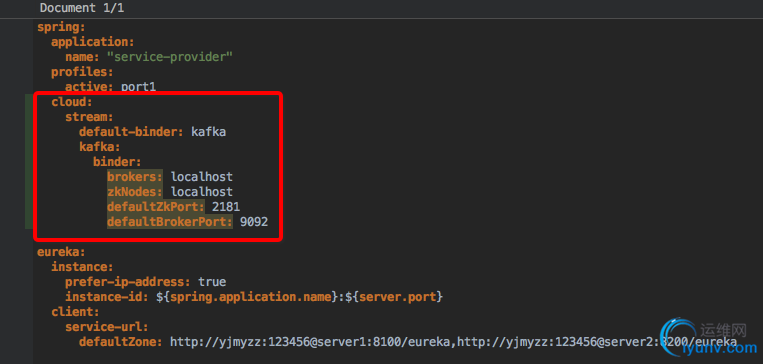Viewport: 763px width, 364px height.
Task: Click the '${server.port}' placeholder
Action: [x=394, y=297]
